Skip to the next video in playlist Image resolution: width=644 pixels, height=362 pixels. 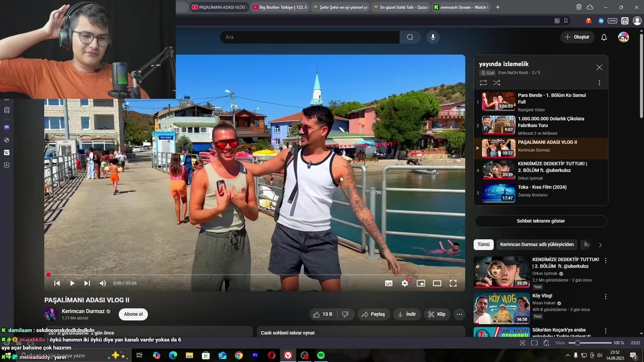[87, 284]
